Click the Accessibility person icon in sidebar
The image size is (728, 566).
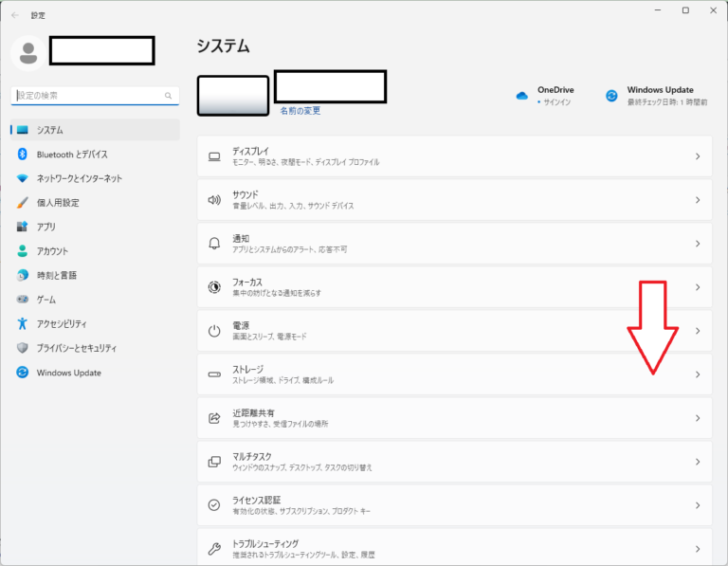pyautogui.click(x=22, y=323)
